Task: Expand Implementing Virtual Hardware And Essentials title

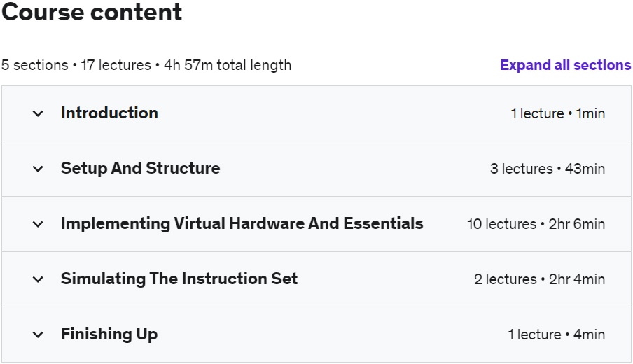Action: (242, 223)
